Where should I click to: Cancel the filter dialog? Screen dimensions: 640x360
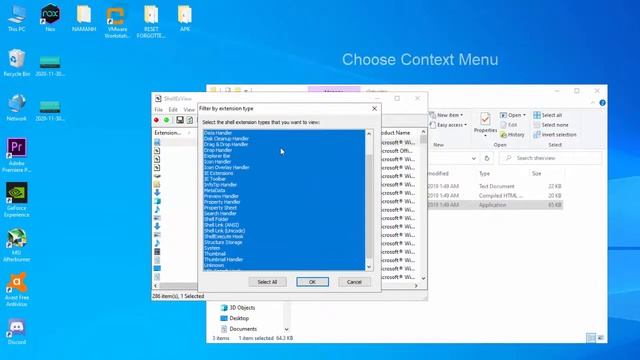point(354,282)
